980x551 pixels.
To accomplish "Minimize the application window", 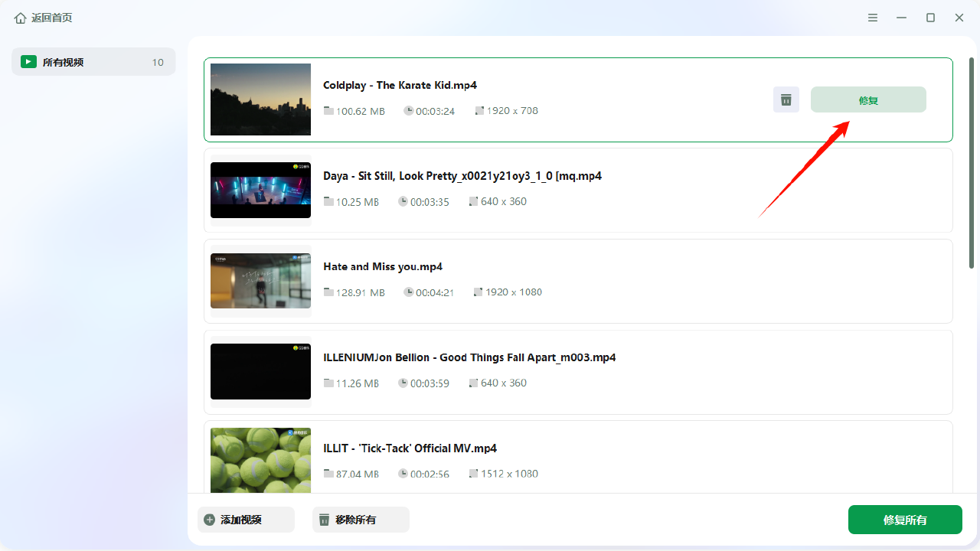I will [901, 18].
